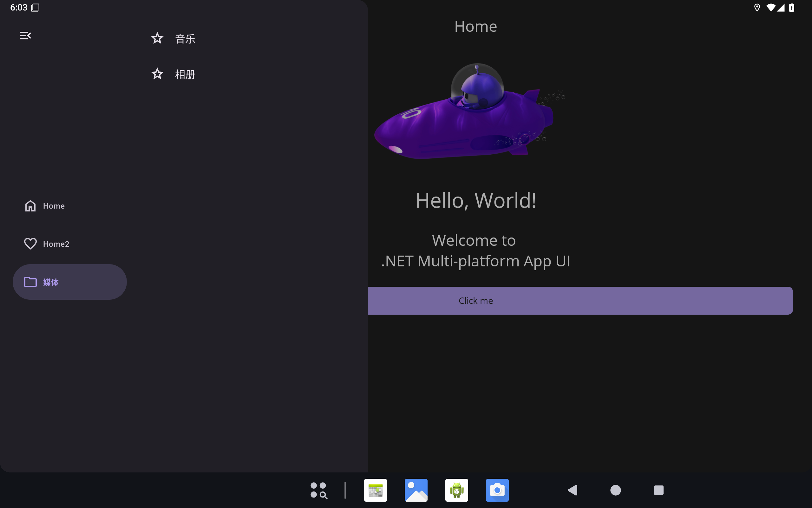
Task: Open the Calendar app in the taskbar
Action: click(376, 490)
